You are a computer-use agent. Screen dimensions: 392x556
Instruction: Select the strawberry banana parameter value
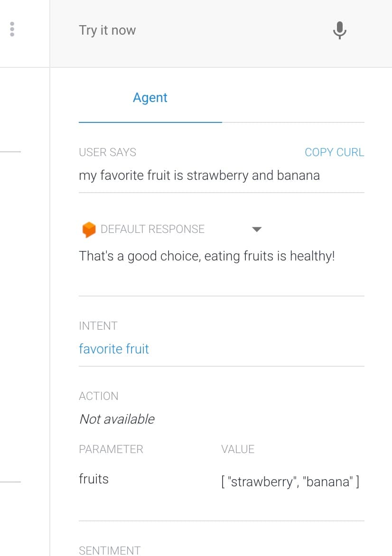coord(290,482)
